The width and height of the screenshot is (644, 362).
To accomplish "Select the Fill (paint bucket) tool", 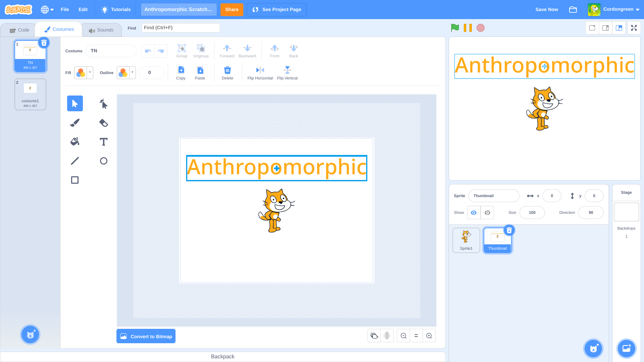I will coord(75,141).
